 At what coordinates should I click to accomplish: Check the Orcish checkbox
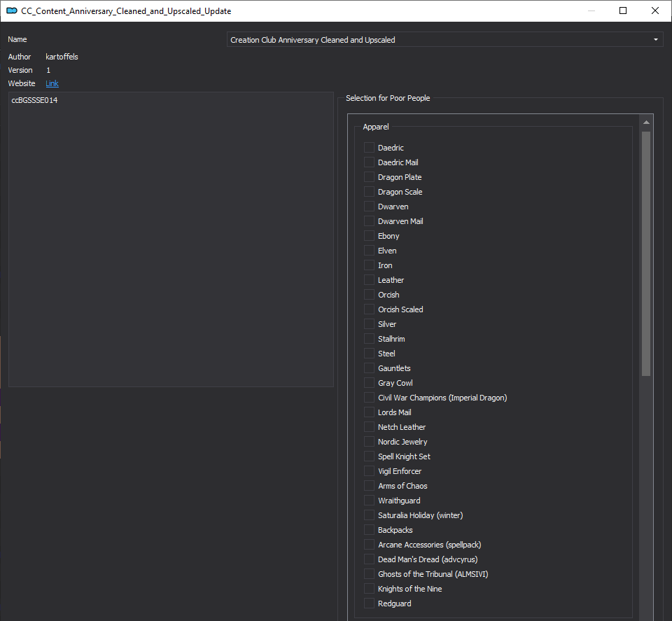click(369, 295)
